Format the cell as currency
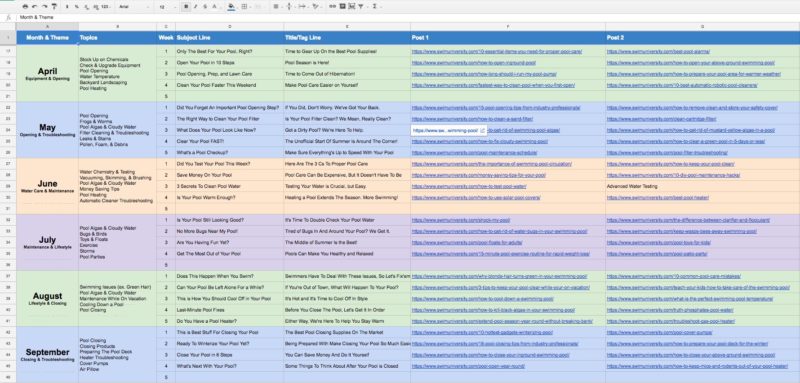The image size is (800, 383). click(x=67, y=7)
